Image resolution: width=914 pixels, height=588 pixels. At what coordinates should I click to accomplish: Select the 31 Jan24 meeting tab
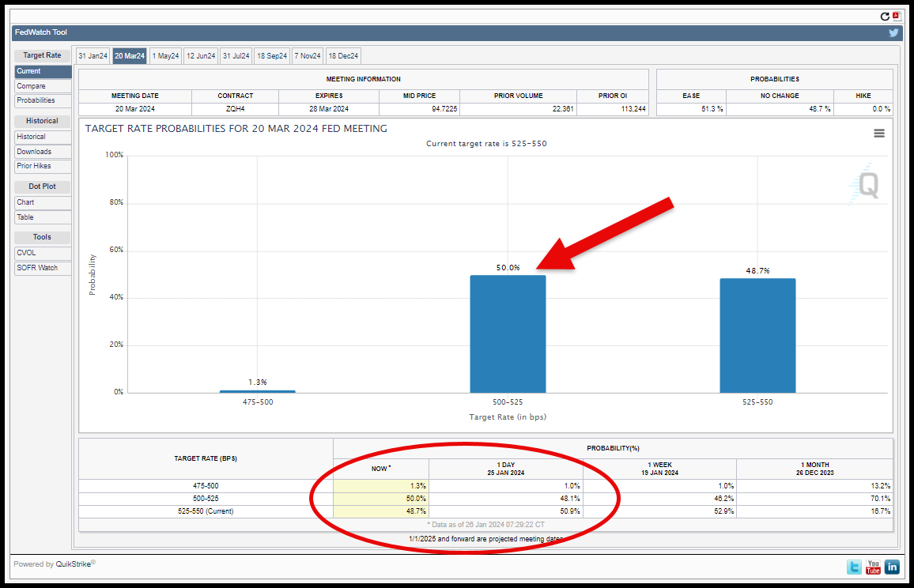[93, 56]
